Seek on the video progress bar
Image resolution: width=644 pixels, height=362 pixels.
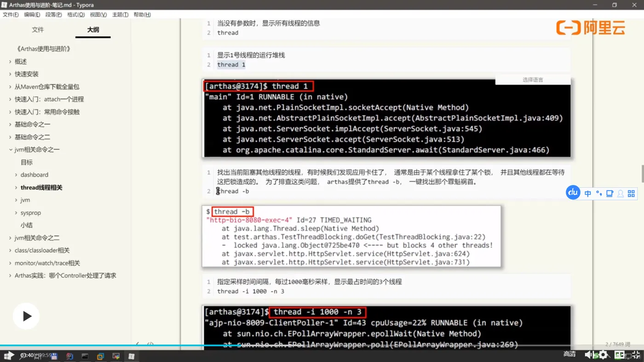pyautogui.click(x=322, y=345)
